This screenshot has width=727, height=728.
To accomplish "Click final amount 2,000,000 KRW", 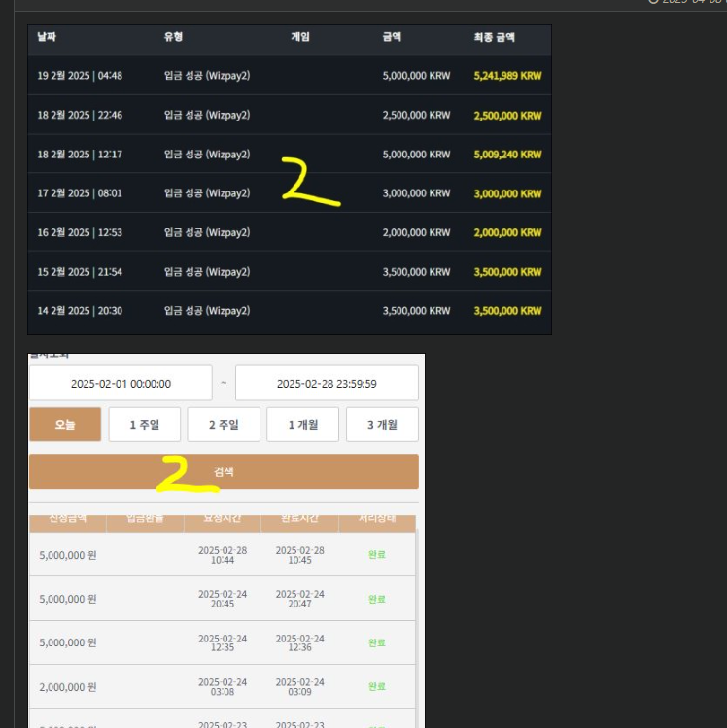I will click(x=508, y=232).
